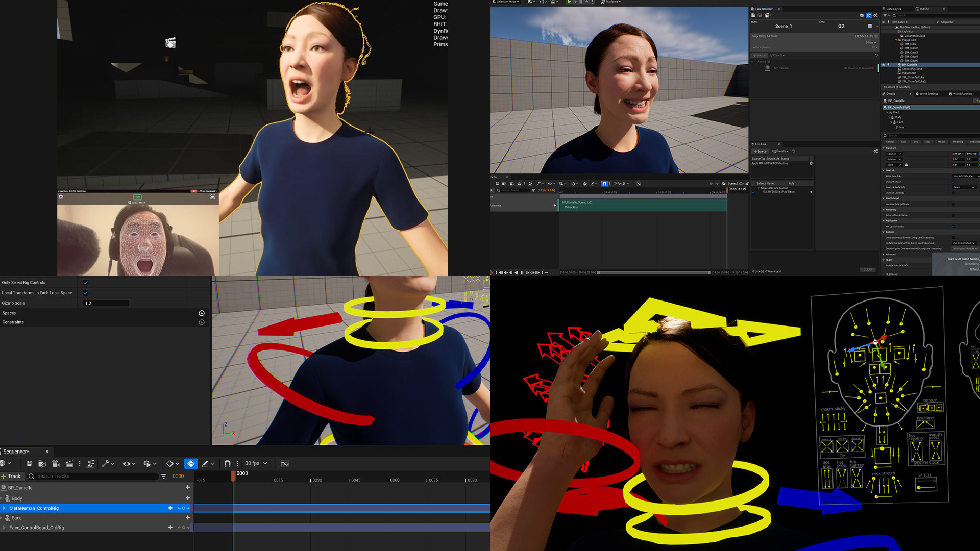Toggle visibility eye for BP_Danielle in Outliner

884,65
